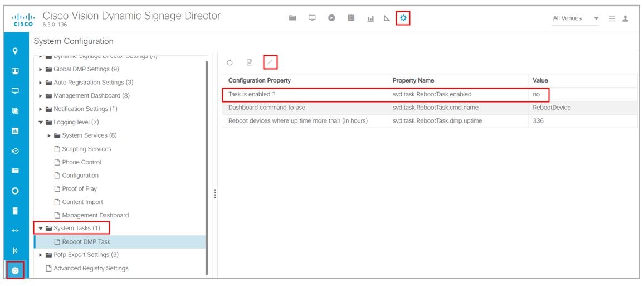Open the calendar grid icon in the top toolbar
The height and width of the screenshot is (286, 644).
click(x=351, y=18)
